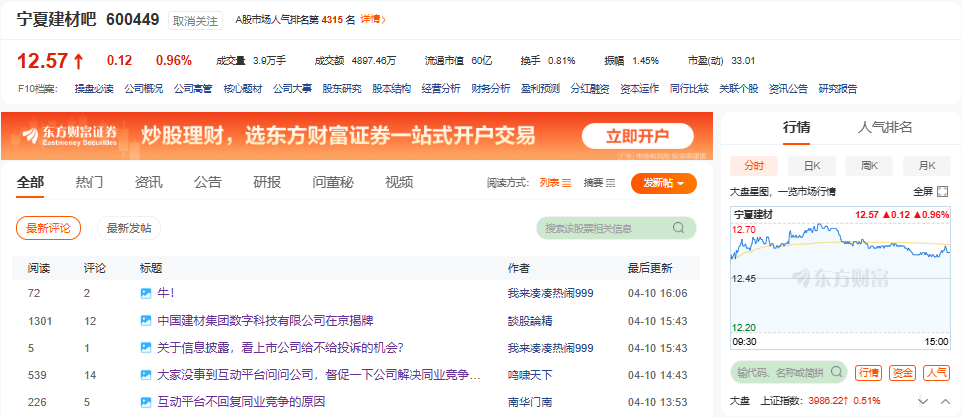962x417 pixels.
Task: Open F10 link 操盘必读
Action: pos(94,89)
